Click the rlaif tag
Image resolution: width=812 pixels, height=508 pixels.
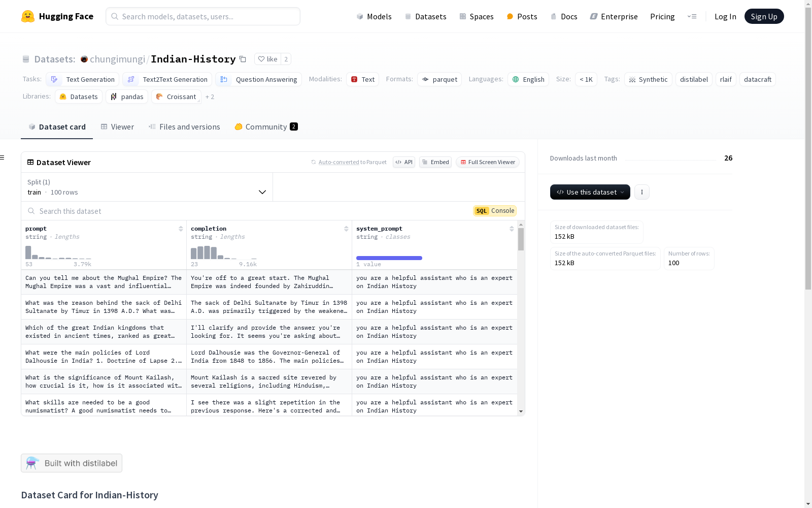click(726, 79)
